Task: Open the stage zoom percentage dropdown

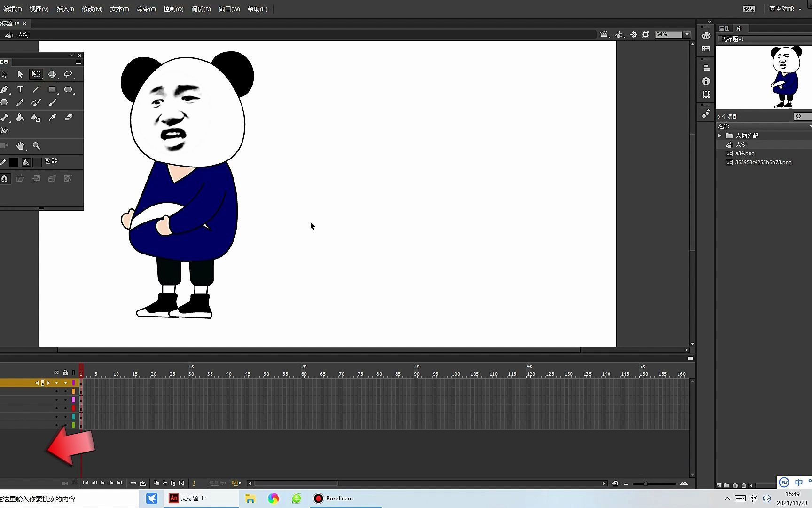Action: (x=687, y=35)
